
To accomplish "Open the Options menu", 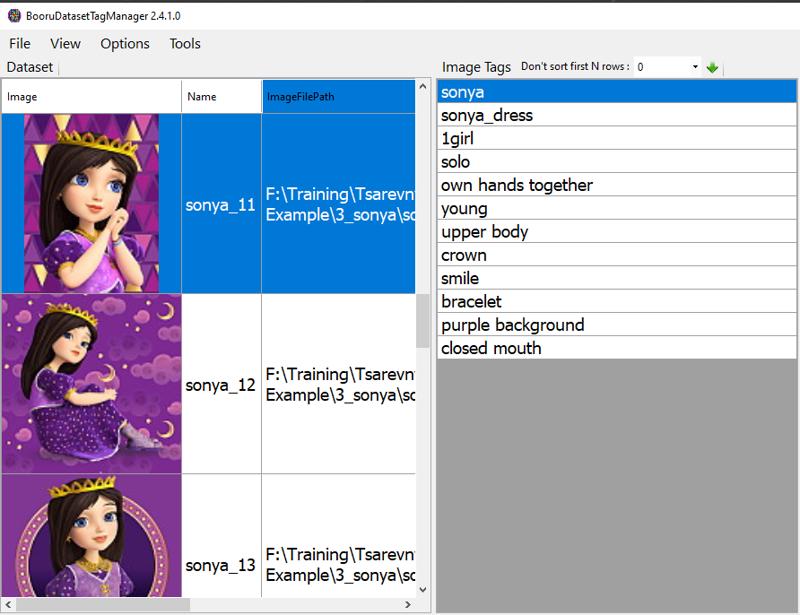I will [x=125, y=44].
